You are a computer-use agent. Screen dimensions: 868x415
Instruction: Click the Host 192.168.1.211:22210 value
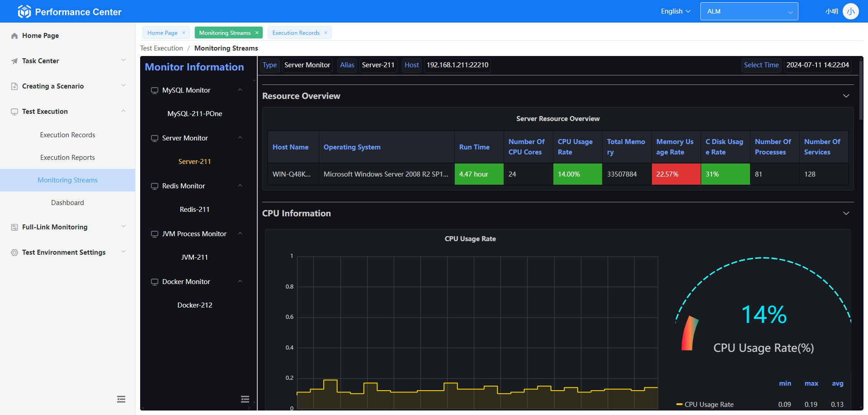[x=458, y=65]
